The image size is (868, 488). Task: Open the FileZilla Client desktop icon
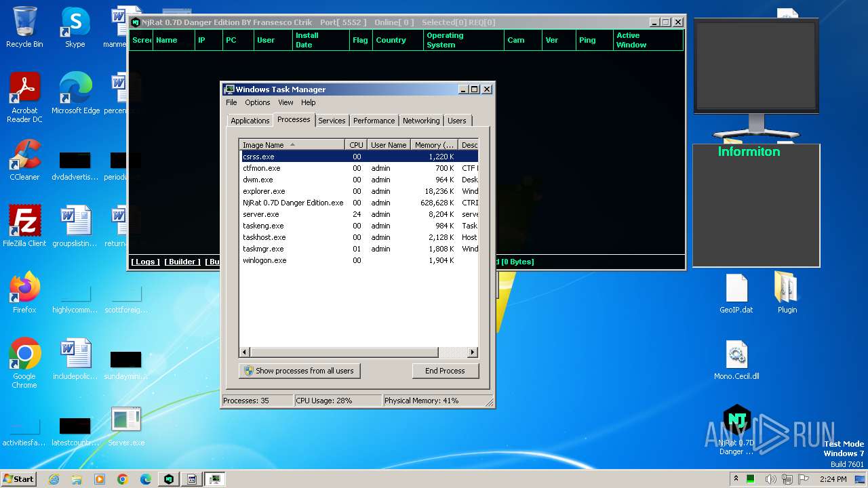point(24,226)
